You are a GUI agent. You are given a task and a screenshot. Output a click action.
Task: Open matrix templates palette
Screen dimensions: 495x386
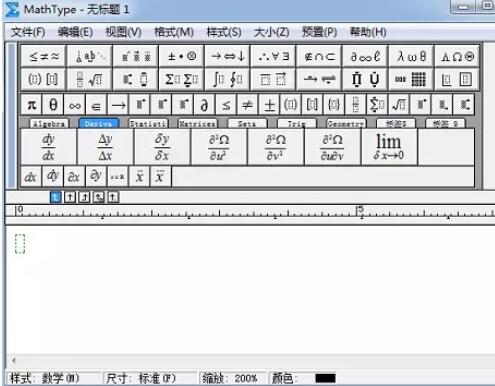(411, 79)
